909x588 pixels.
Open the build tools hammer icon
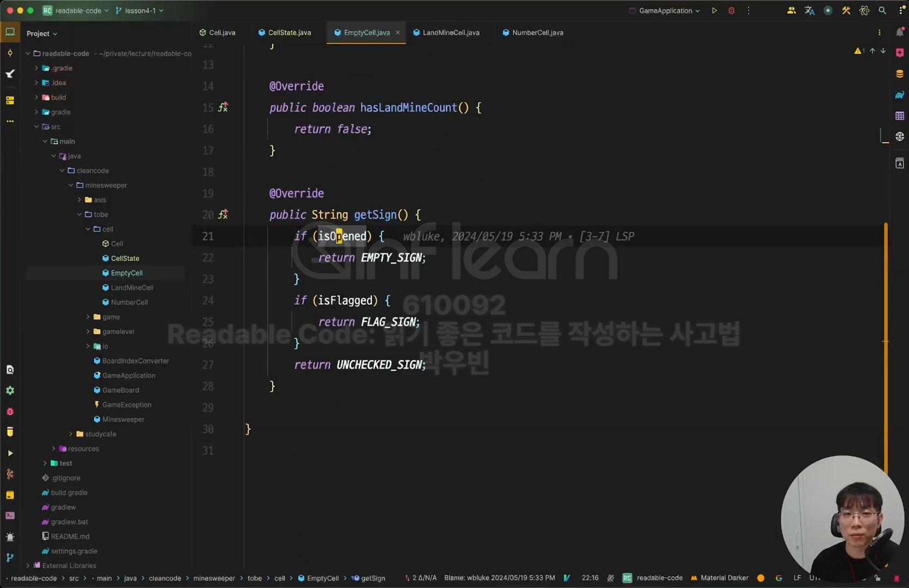(846, 10)
